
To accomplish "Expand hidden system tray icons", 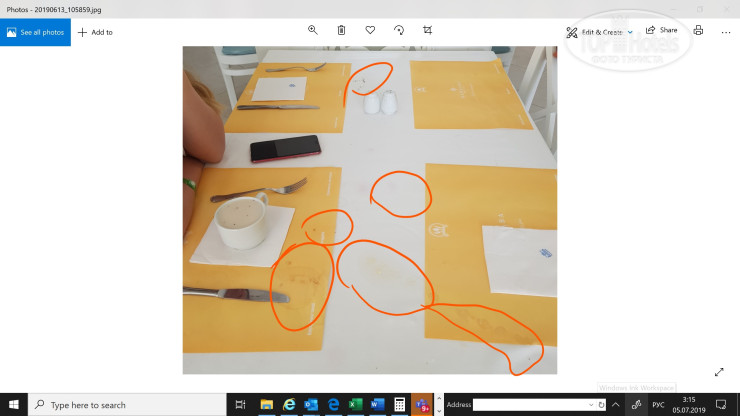I will (615, 405).
